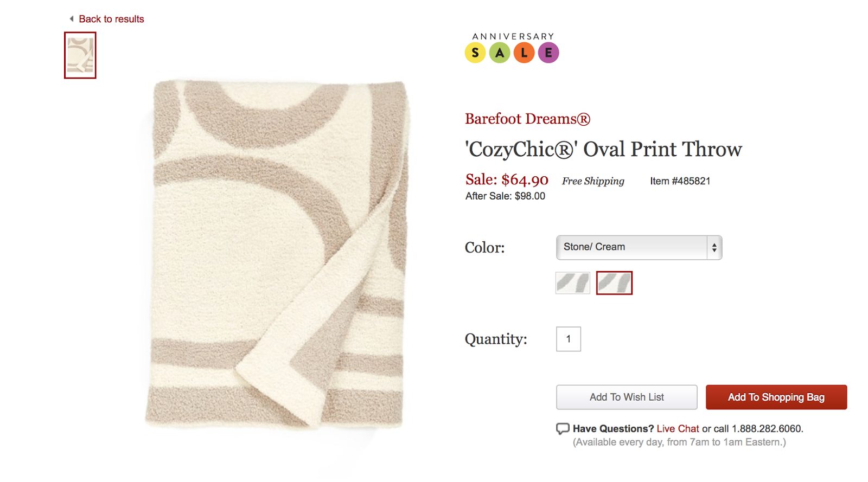The height and width of the screenshot is (482, 868).
Task: Click the Quantity input box
Action: pos(569,339)
